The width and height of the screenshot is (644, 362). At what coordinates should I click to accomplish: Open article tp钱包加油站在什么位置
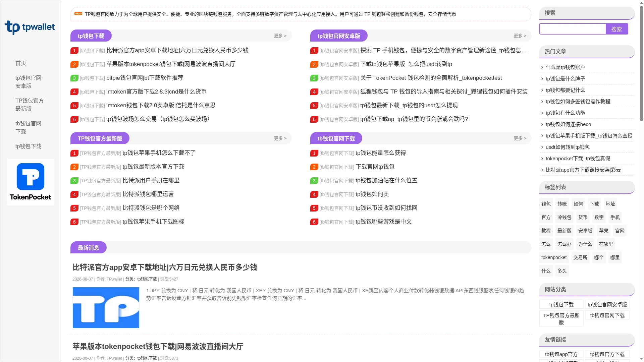tap(386, 180)
